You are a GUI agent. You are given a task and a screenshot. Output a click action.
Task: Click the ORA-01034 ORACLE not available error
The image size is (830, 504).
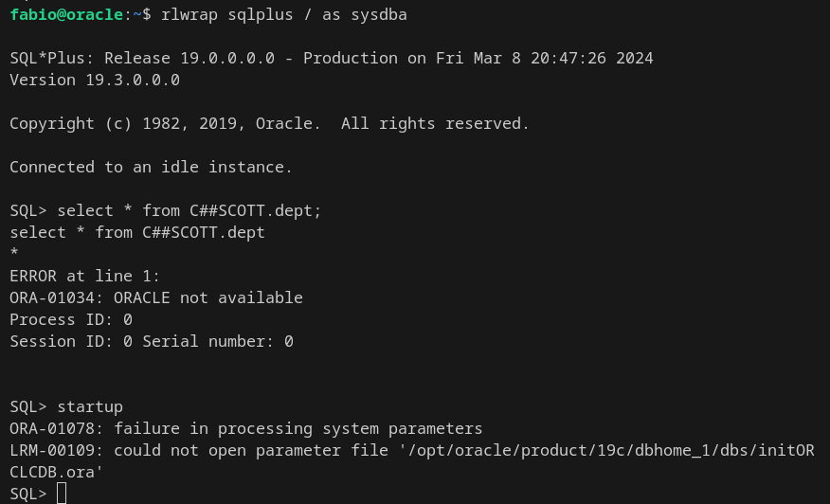(x=156, y=298)
